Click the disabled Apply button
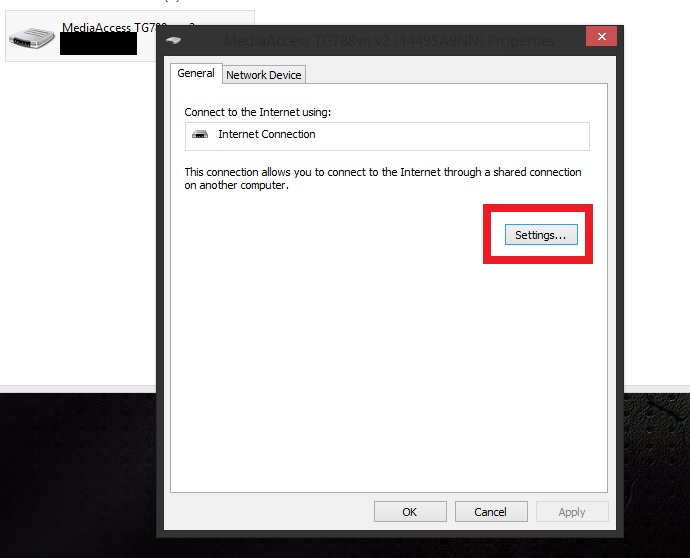Viewport: 690px width, 558px height. 572,511
